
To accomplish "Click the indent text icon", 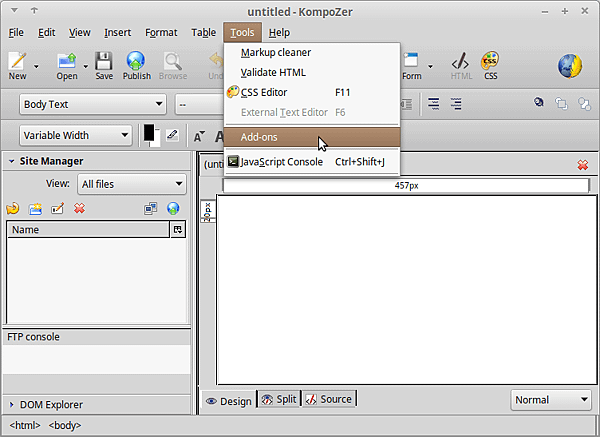I will tap(456, 104).
